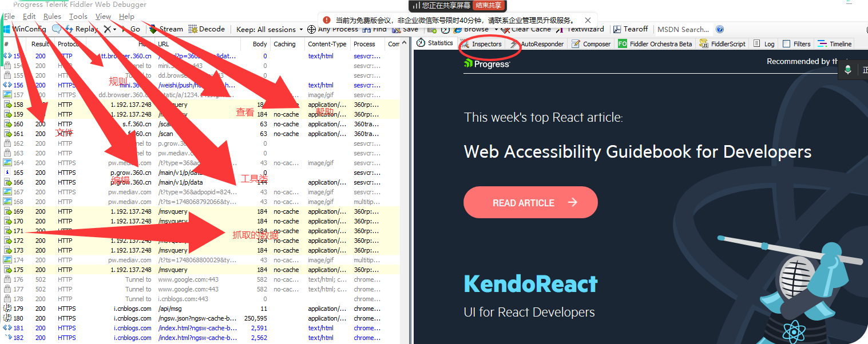
Task: Tick the Filters tab checkbox
Action: (x=787, y=44)
